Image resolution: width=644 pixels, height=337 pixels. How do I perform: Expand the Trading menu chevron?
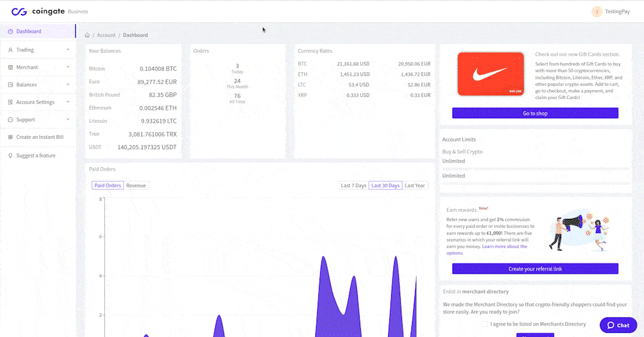[x=68, y=50]
